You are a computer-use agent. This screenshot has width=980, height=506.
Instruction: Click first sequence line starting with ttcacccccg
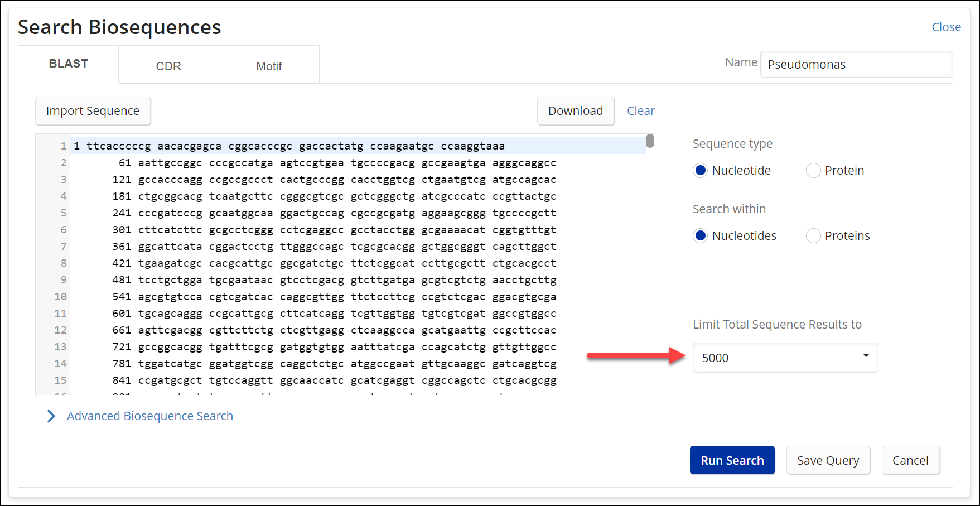[x=358, y=146]
